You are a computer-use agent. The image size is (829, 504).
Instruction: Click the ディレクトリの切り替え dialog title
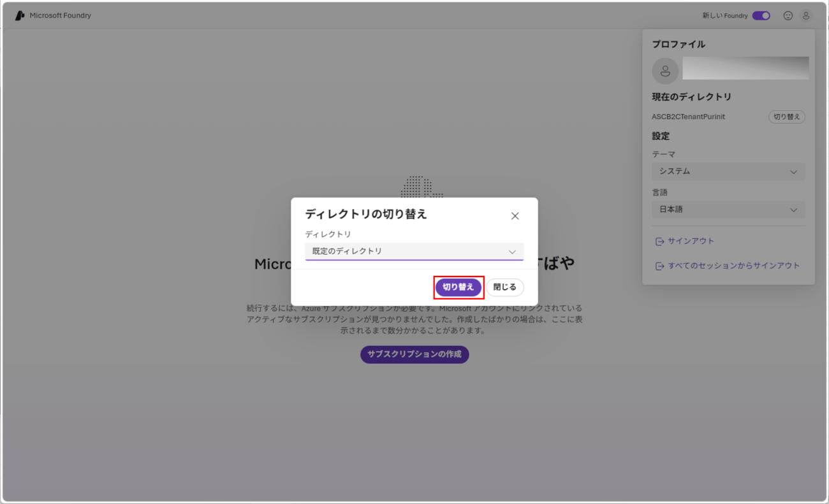[366, 214]
